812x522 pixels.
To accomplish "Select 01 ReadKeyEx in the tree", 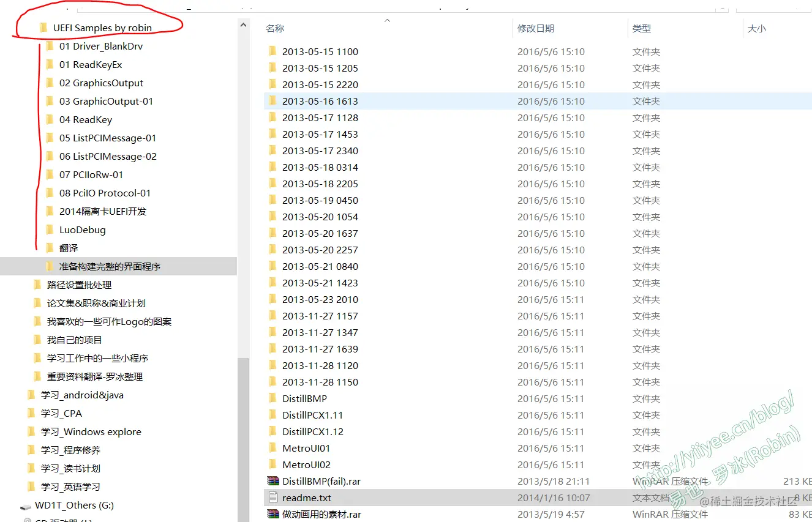I will (x=91, y=65).
